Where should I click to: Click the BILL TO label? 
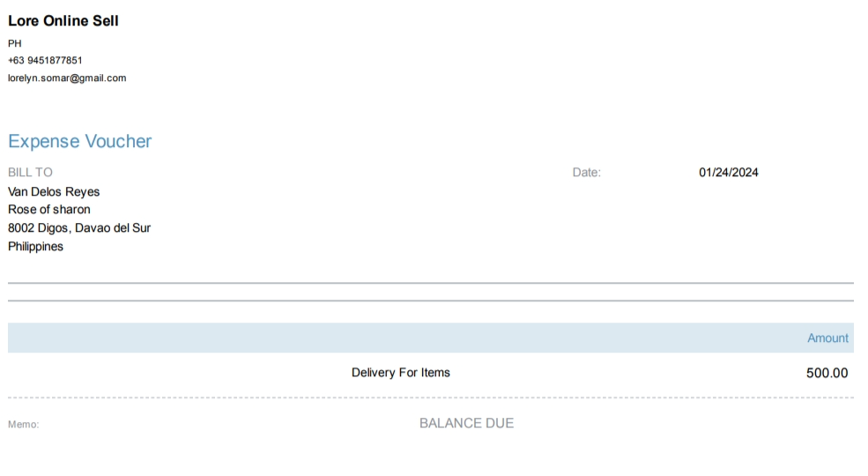coord(30,173)
